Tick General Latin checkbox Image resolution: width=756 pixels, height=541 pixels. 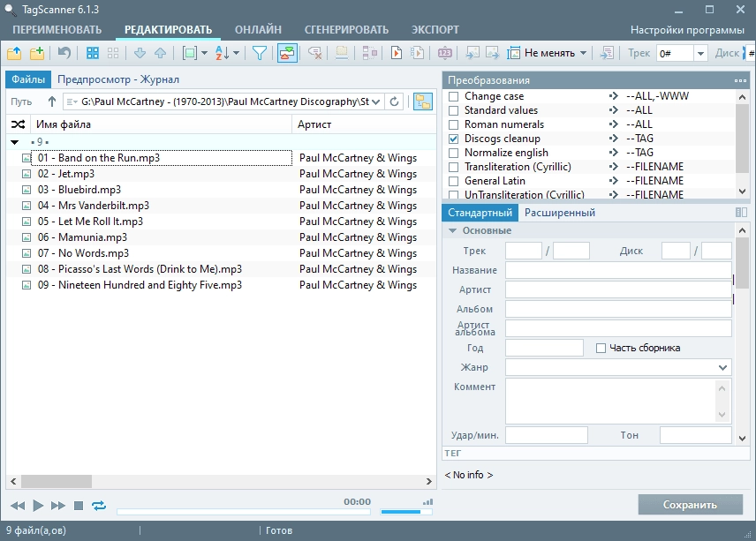coord(453,181)
